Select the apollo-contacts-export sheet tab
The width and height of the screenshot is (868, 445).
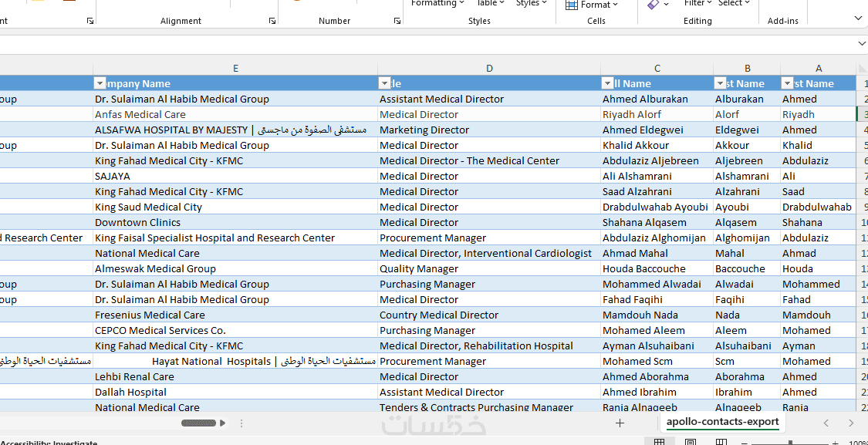click(x=722, y=422)
